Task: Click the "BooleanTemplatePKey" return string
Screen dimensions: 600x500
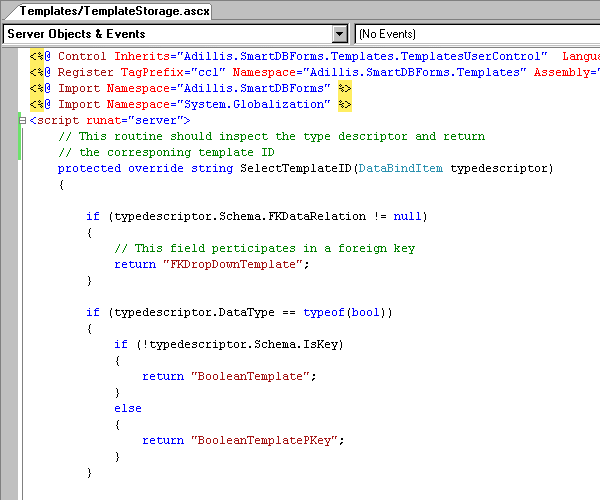Action: [x=264, y=440]
